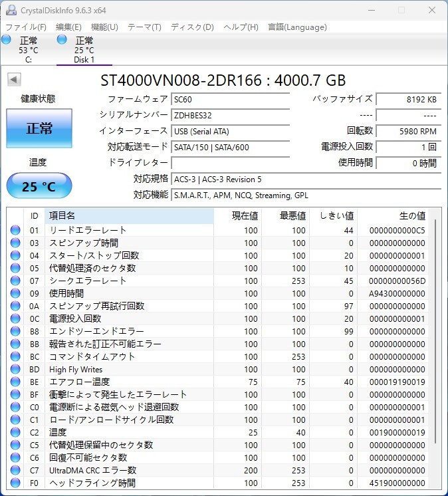Click status orb for High Fly Writes

pyautogui.click(x=15, y=369)
